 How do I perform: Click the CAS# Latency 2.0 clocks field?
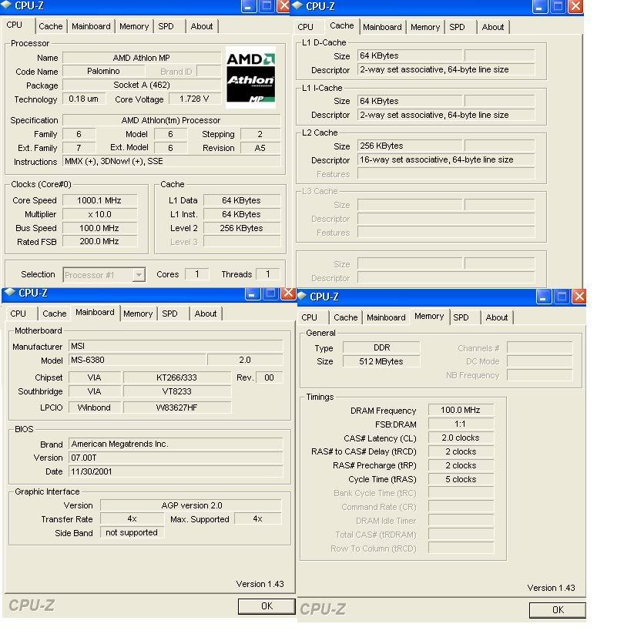pyautogui.click(x=461, y=438)
